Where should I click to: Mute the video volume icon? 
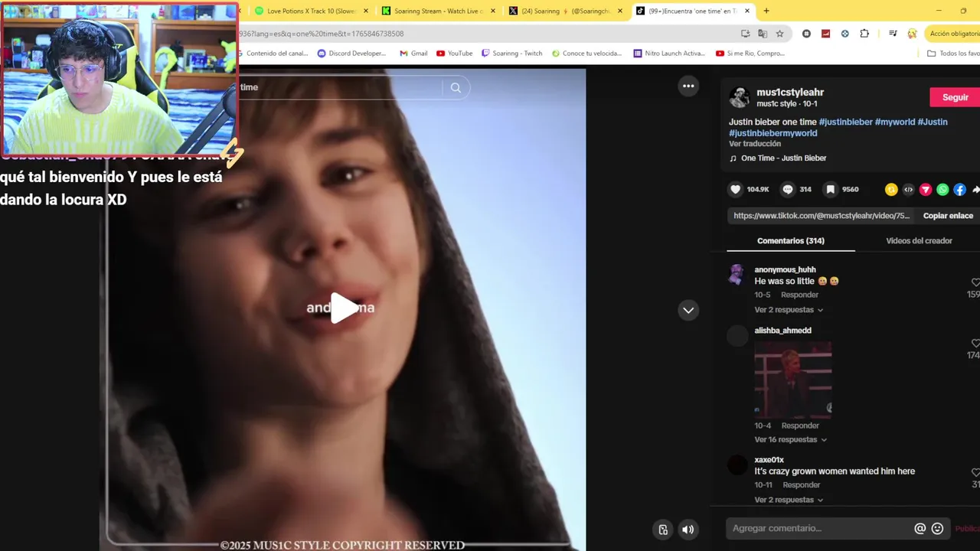tap(688, 529)
